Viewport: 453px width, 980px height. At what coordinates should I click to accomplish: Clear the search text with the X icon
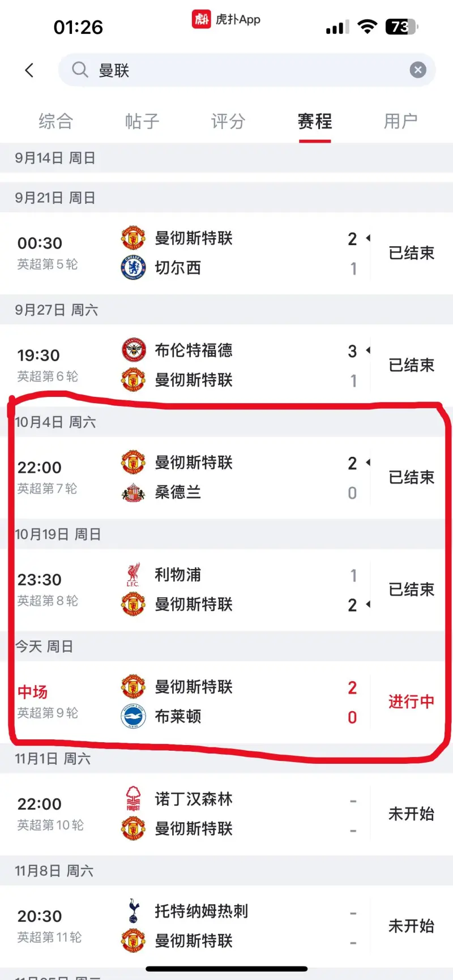pos(418,70)
